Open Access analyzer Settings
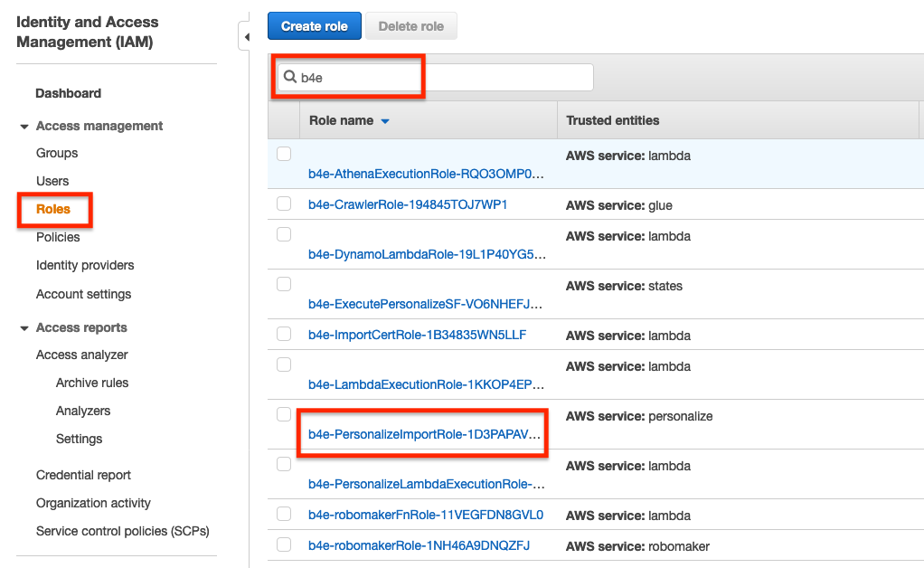 click(79, 439)
